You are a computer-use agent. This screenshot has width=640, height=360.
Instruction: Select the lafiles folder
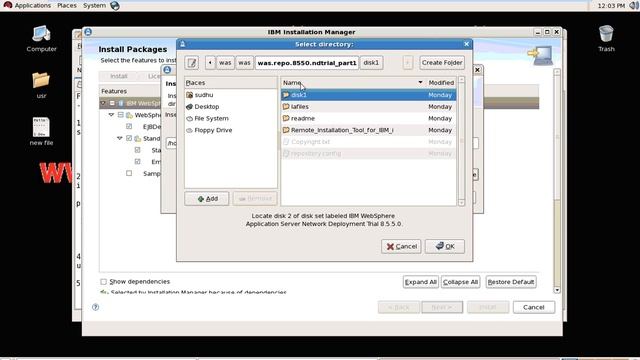click(x=369, y=107)
